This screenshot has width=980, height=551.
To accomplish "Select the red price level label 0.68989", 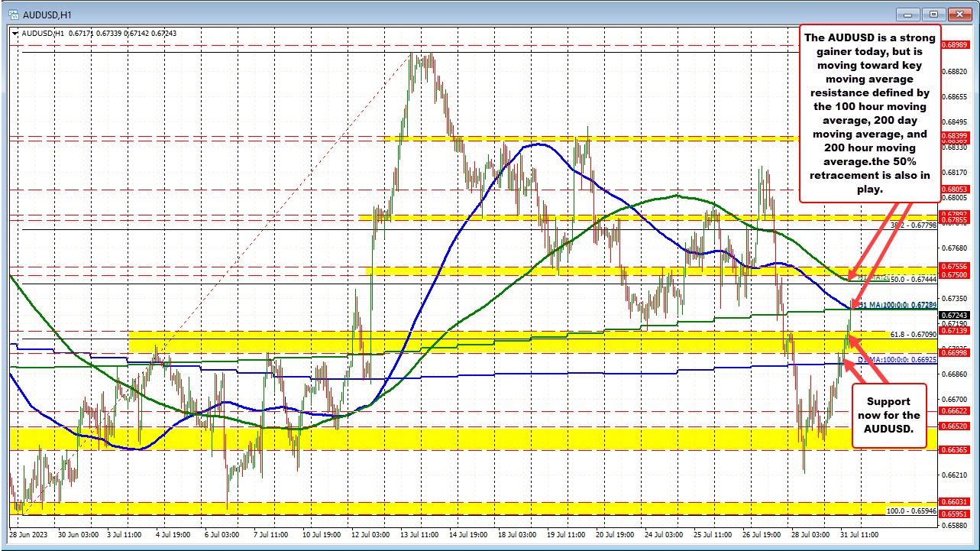I will click(956, 46).
